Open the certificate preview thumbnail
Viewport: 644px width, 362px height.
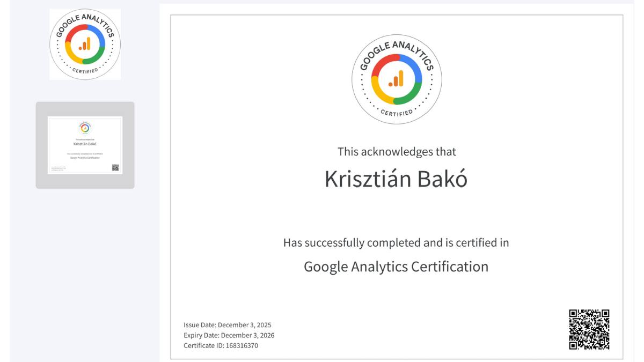[84, 145]
